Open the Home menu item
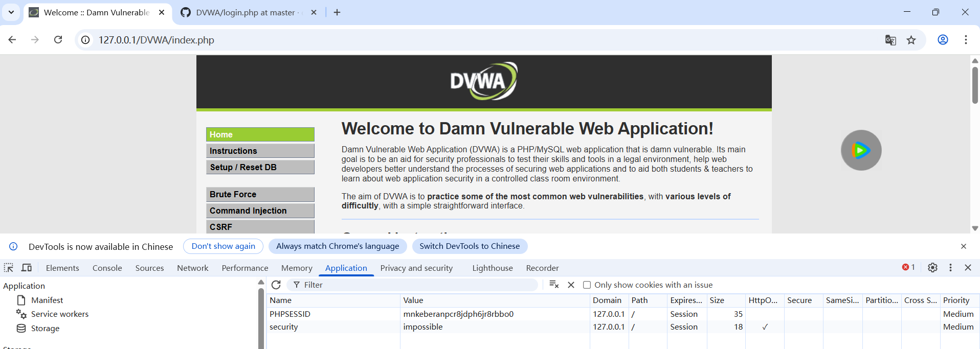This screenshot has height=349, width=980. pos(260,134)
